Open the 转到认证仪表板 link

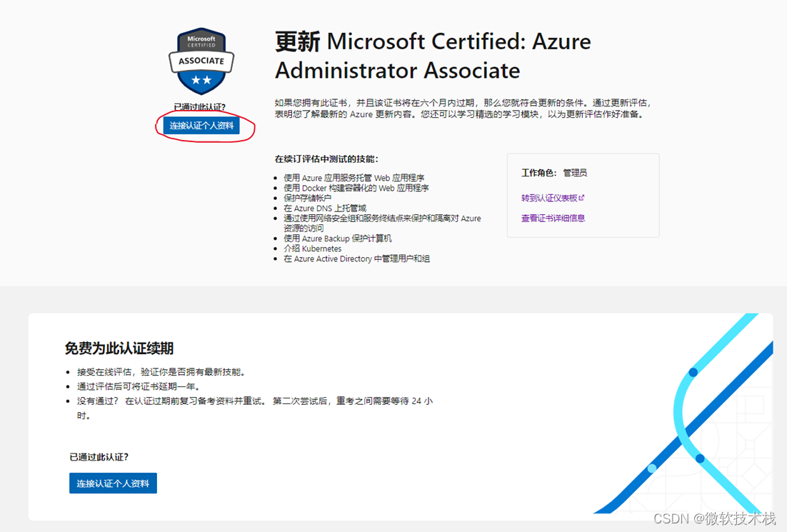[550, 198]
